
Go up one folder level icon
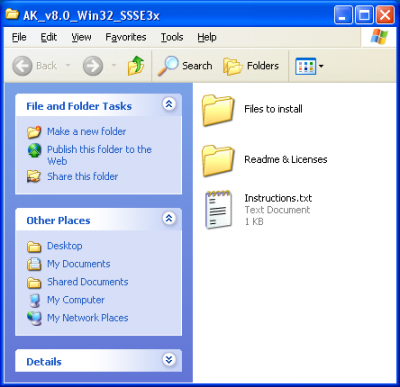(x=136, y=66)
